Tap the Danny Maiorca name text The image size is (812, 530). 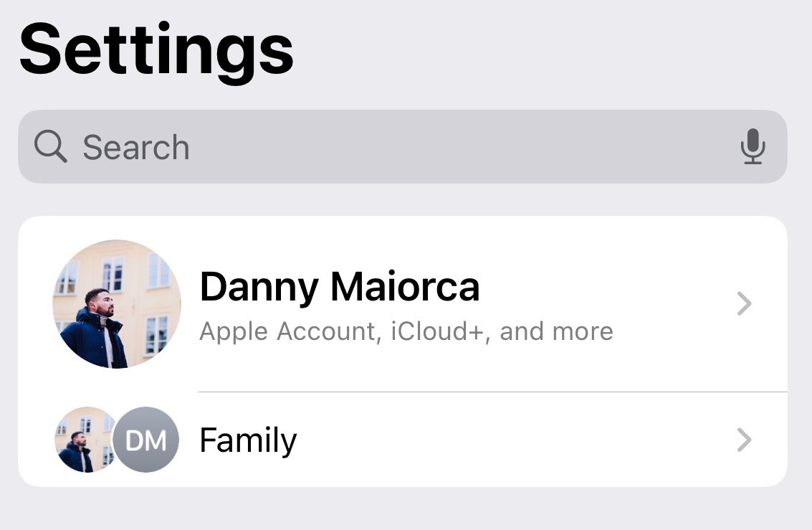click(340, 285)
